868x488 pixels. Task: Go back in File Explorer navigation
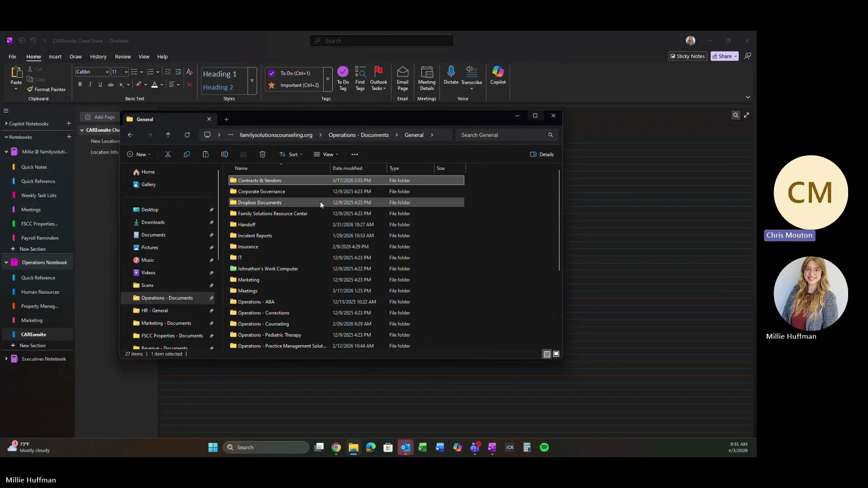(130, 135)
